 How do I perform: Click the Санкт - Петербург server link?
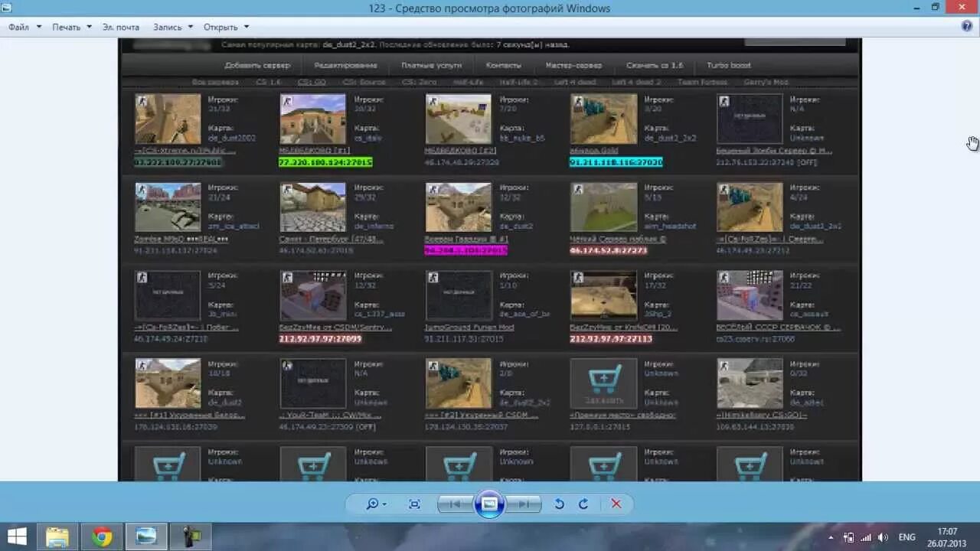coord(331,239)
